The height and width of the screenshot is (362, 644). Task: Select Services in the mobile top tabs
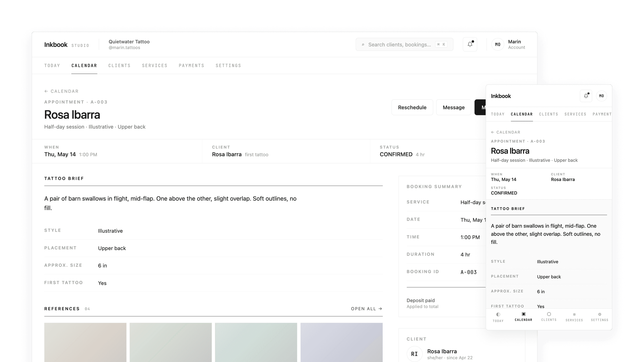(575, 114)
